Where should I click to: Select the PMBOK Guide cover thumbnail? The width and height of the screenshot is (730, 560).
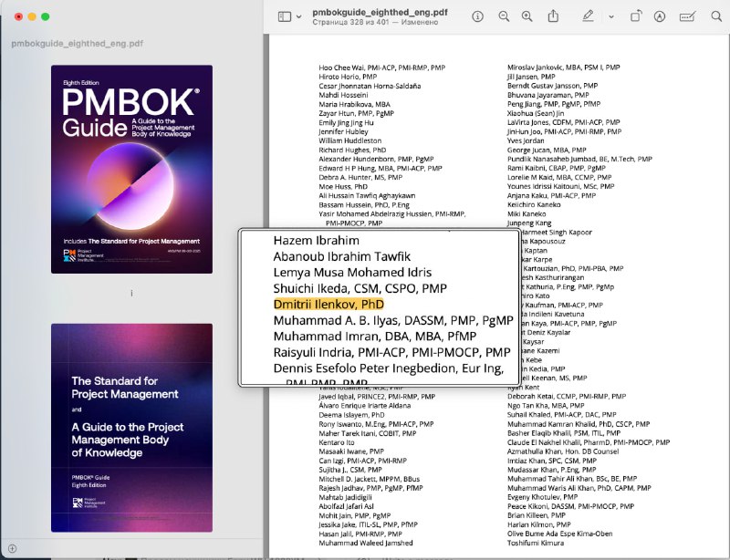[131, 169]
